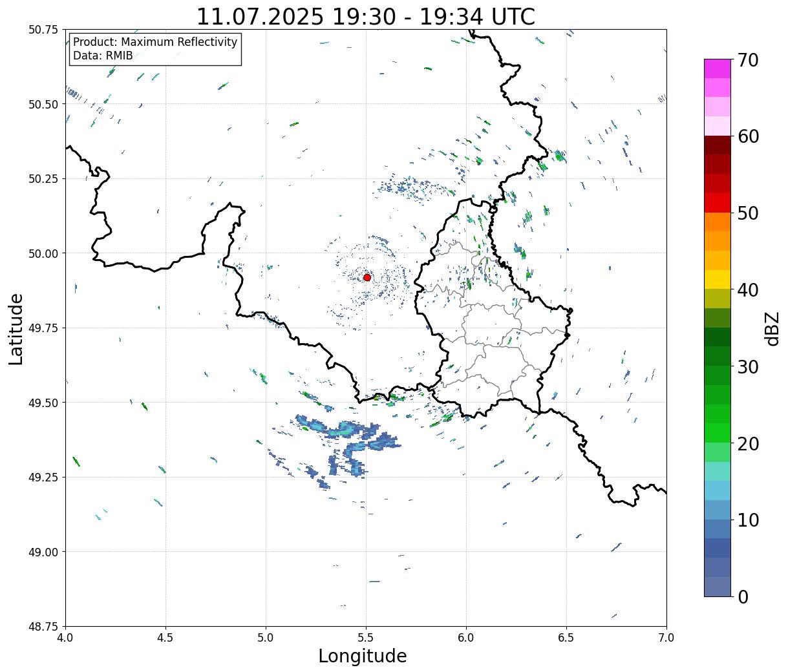788x672 pixels.
Task: Click the yellow colorbar segment just above 40
Action: click(x=718, y=280)
